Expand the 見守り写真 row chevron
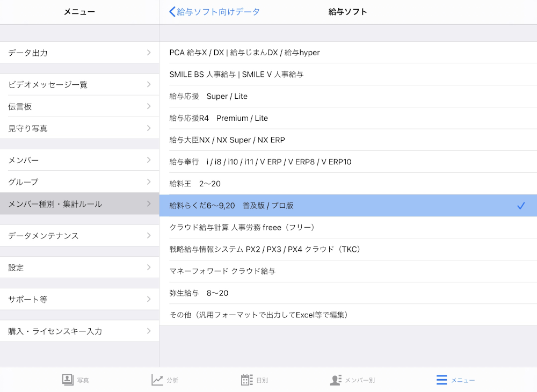 149,128
